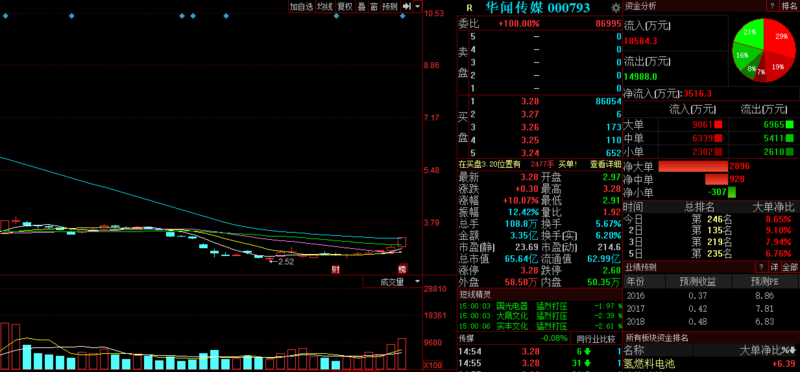The width and height of the screenshot is (800, 372).
Task: Toggle 复权 price adjustment
Action: click(346, 6)
